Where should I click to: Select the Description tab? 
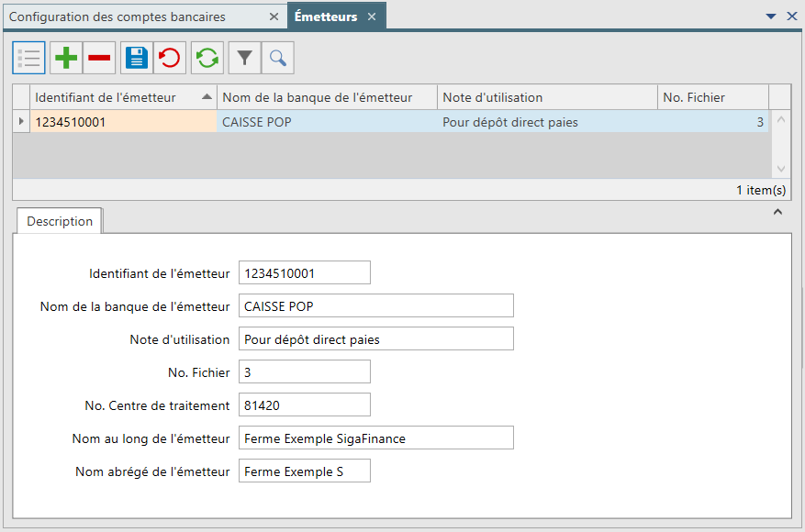60,221
